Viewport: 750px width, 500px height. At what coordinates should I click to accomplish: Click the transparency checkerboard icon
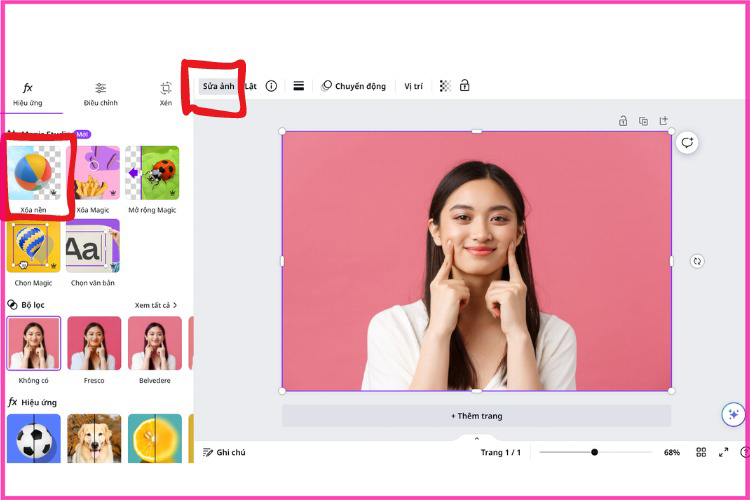(445, 86)
